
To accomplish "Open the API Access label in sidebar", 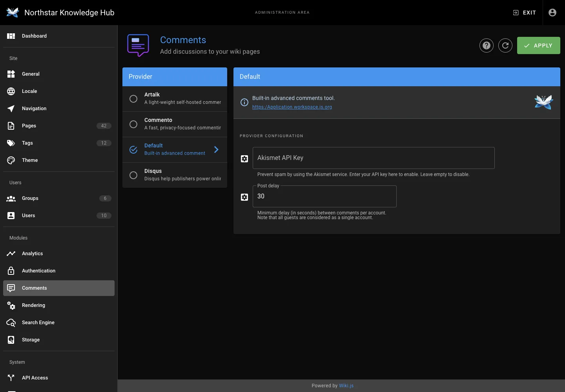I will click(x=35, y=378).
